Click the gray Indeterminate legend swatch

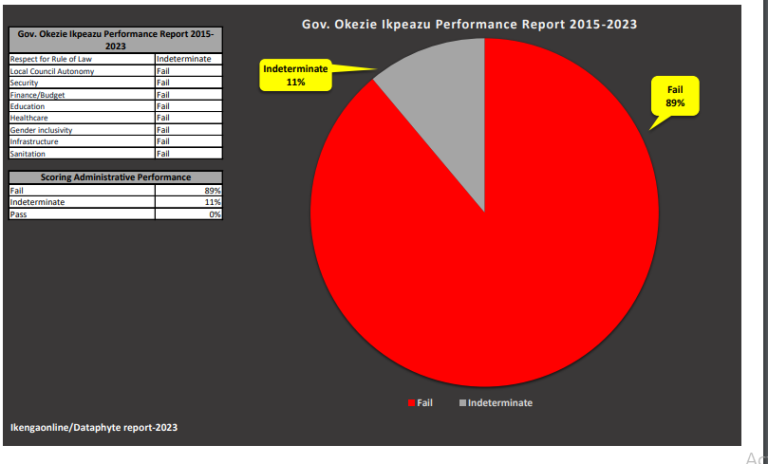462,402
